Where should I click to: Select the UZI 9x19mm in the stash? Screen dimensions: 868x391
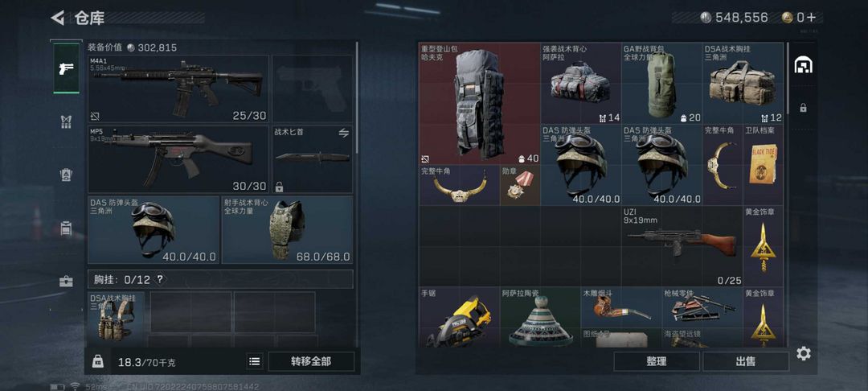pyautogui.click(x=682, y=246)
